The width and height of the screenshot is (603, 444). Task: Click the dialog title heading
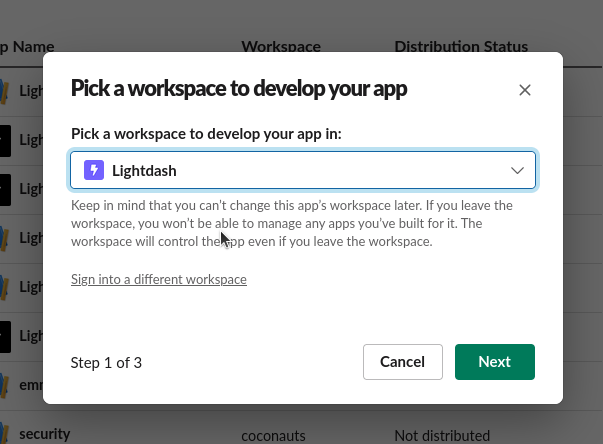[239, 89]
